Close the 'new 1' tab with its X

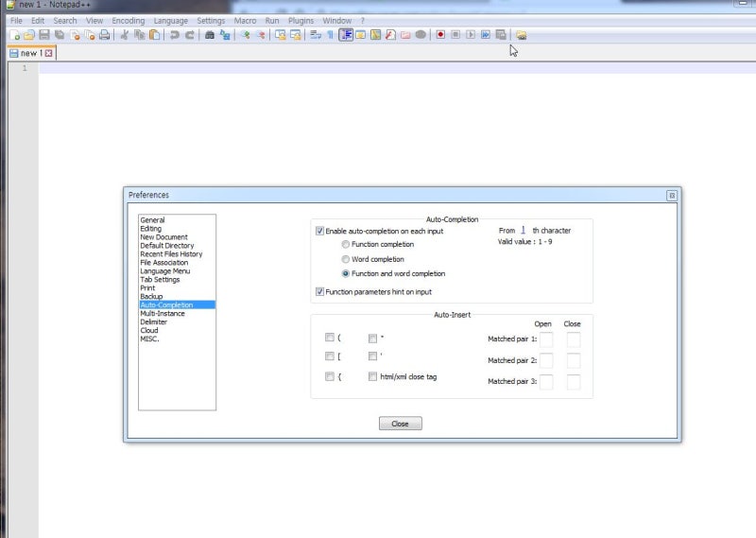tap(49, 53)
